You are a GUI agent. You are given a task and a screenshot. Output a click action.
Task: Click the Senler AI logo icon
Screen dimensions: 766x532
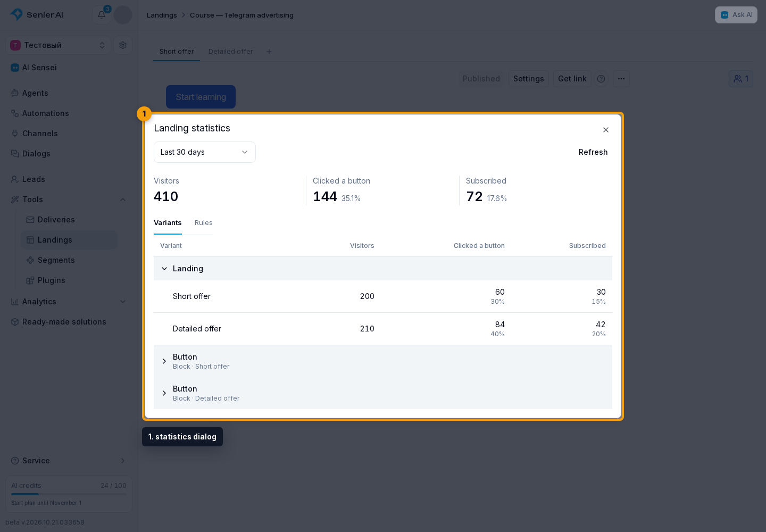tap(16, 14)
